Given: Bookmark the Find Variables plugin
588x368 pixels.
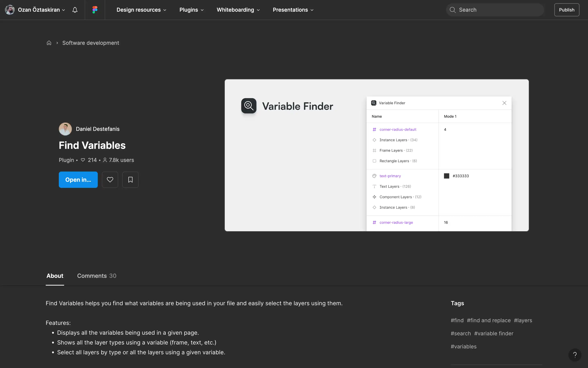Looking at the screenshot, I should point(130,180).
